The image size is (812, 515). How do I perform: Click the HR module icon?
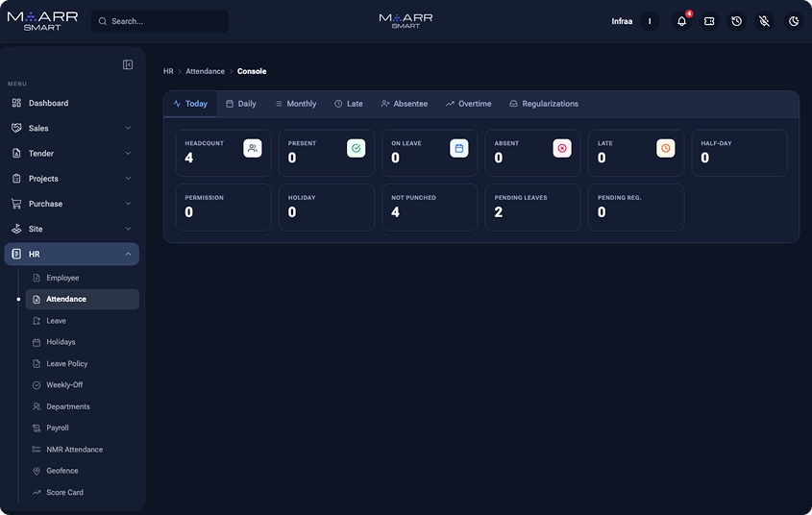(x=16, y=254)
